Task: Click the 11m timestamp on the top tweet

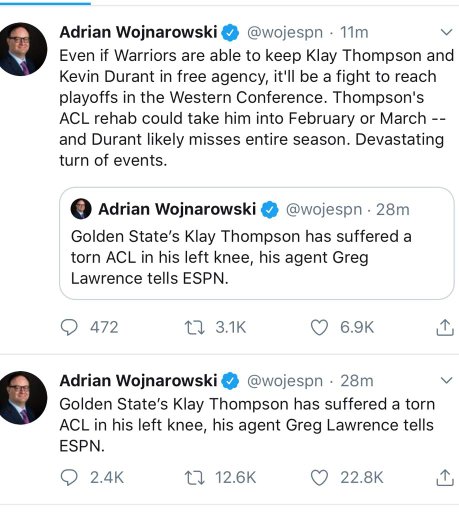Action: point(354,33)
